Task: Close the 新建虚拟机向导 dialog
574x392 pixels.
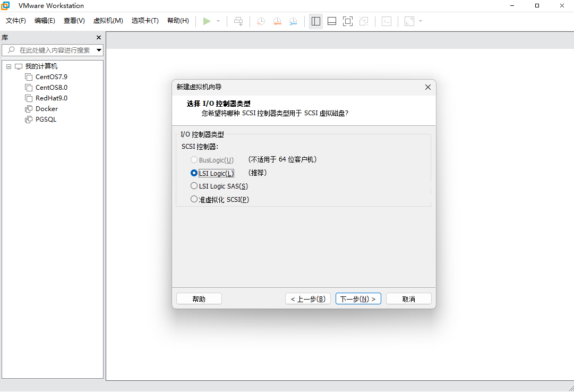Action: point(427,87)
